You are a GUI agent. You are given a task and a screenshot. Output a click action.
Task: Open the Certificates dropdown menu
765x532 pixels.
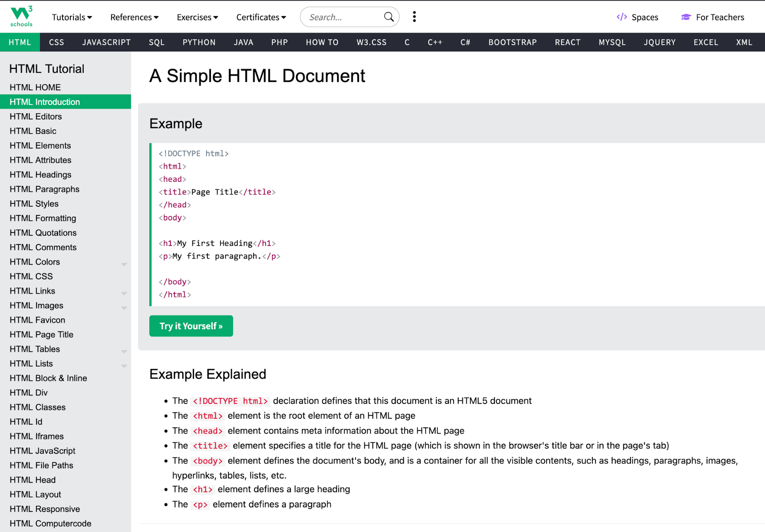coord(261,17)
